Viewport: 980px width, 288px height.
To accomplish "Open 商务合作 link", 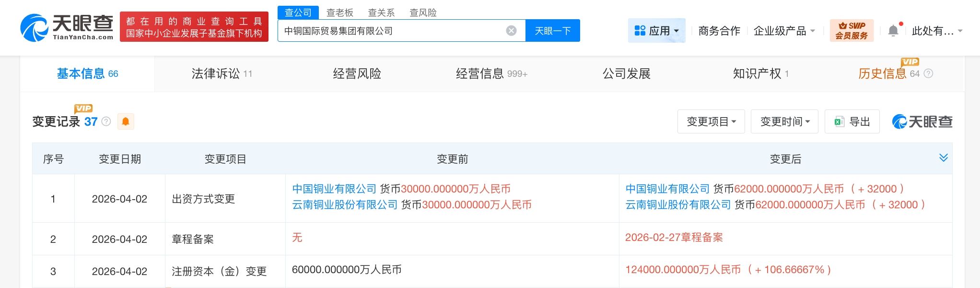I will [719, 31].
